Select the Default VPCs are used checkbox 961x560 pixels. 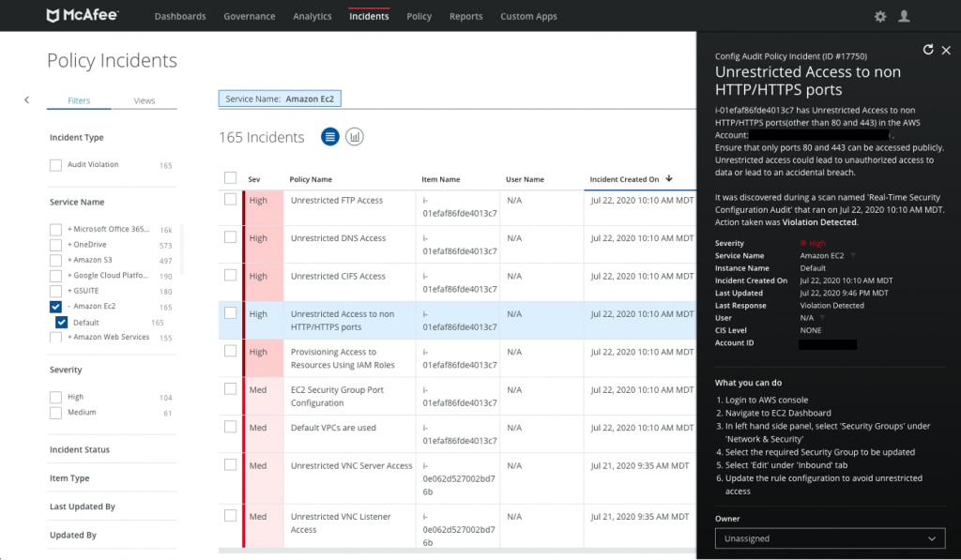point(231,427)
